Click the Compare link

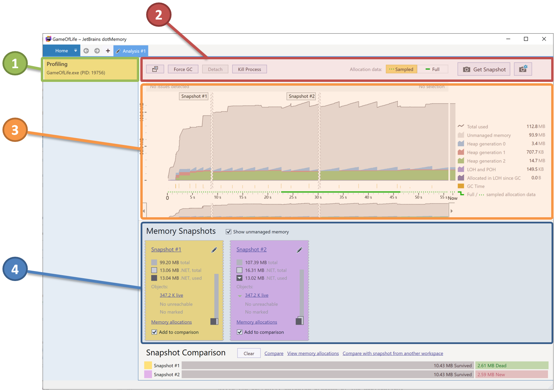pyautogui.click(x=274, y=354)
